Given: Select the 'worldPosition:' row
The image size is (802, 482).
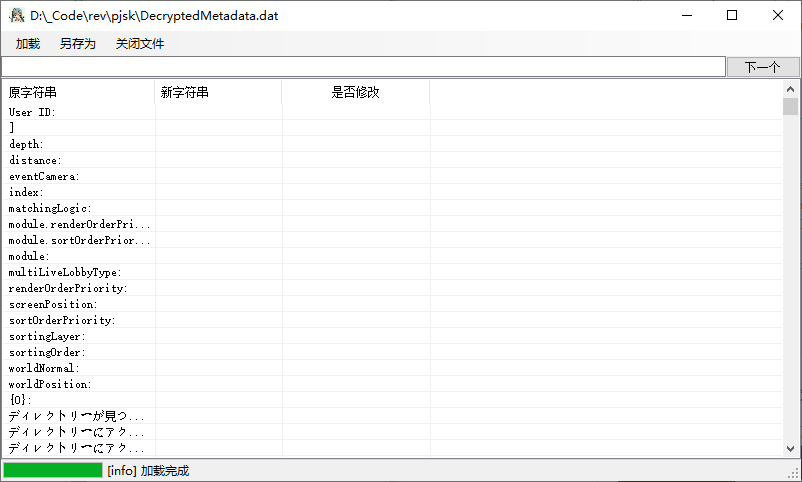Looking at the screenshot, I should (x=50, y=384).
